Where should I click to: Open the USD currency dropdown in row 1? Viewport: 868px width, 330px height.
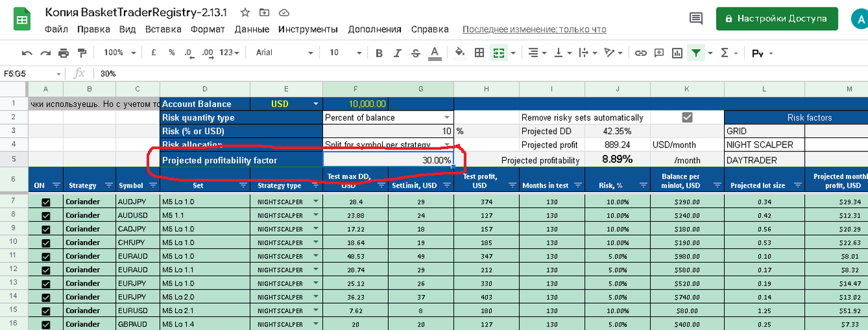[x=316, y=104]
